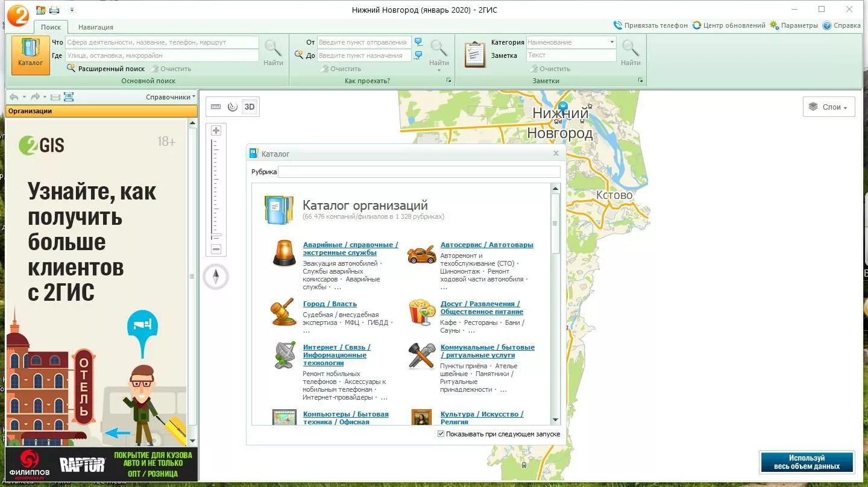
Task: Zoom out with the map minus button
Action: tap(216, 249)
